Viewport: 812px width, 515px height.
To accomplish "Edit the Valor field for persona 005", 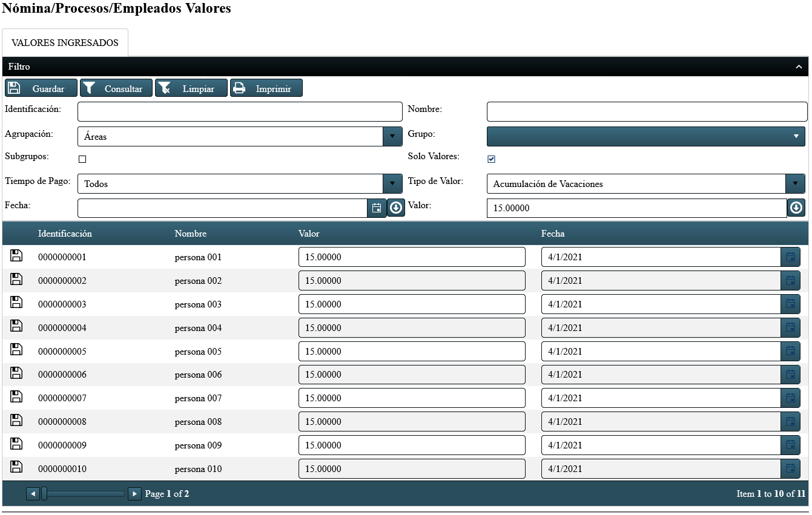I will click(412, 352).
